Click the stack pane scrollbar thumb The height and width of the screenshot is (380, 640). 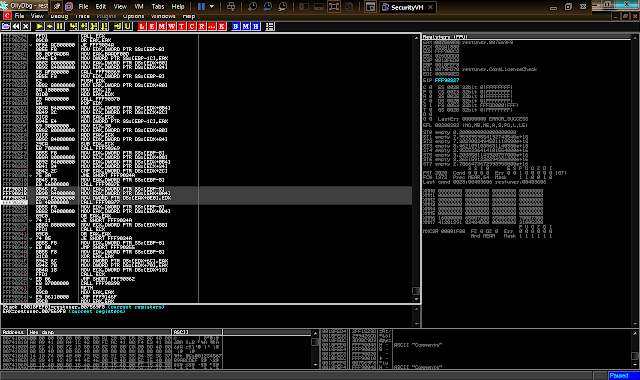click(635, 356)
